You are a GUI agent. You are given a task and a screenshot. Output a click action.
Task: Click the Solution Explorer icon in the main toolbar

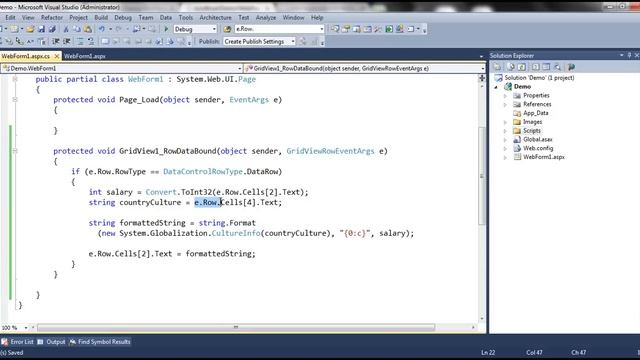pos(335,29)
